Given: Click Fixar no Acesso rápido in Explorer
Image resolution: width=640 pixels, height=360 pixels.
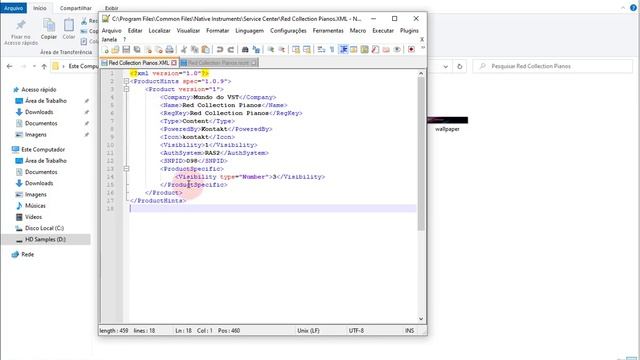Looking at the screenshot, I should pyautogui.click(x=21, y=32).
